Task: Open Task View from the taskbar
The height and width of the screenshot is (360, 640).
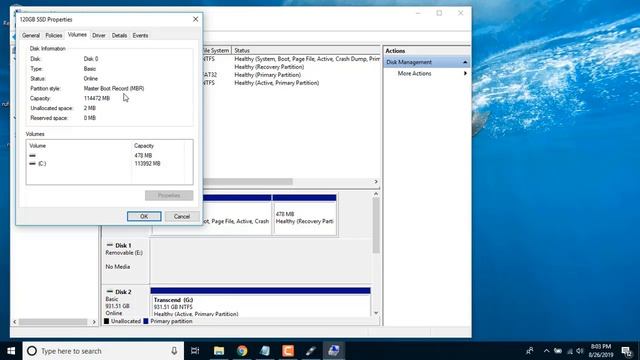Action: click(x=195, y=351)
